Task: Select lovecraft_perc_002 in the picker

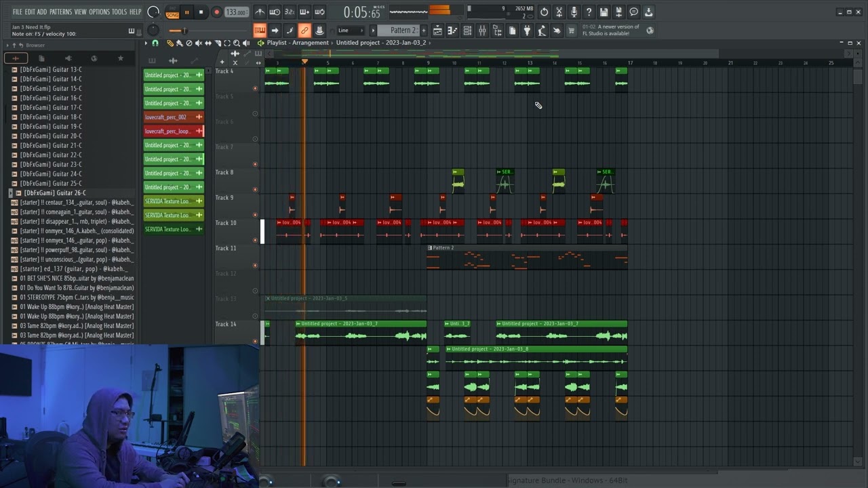Action: point(174,117)
